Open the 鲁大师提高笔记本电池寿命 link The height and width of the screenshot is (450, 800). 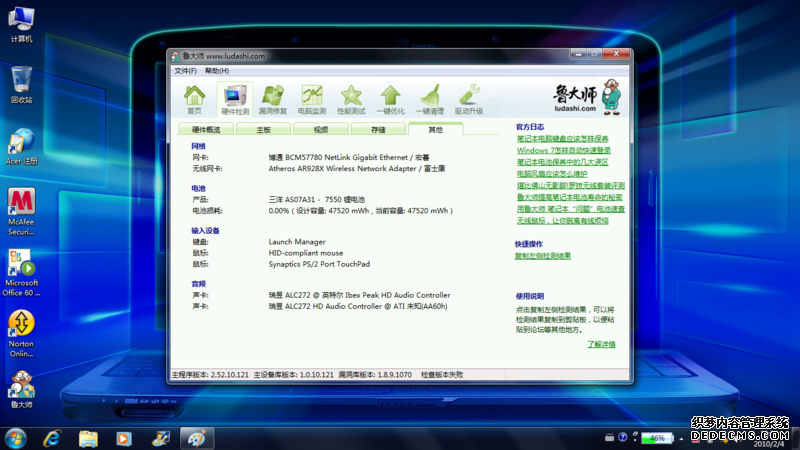pyautogui.click(x=569, y=197)
